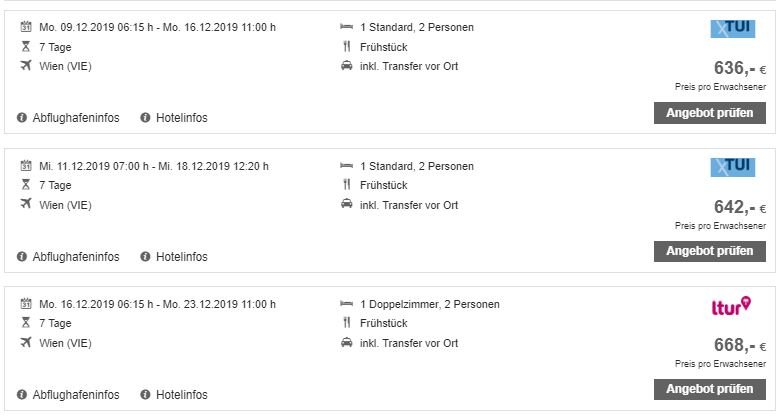This screenshot has width=781, height=417.
Task: Open Abflughafeninfos for the 11.12.2019 trip
Action: [68, 257]
